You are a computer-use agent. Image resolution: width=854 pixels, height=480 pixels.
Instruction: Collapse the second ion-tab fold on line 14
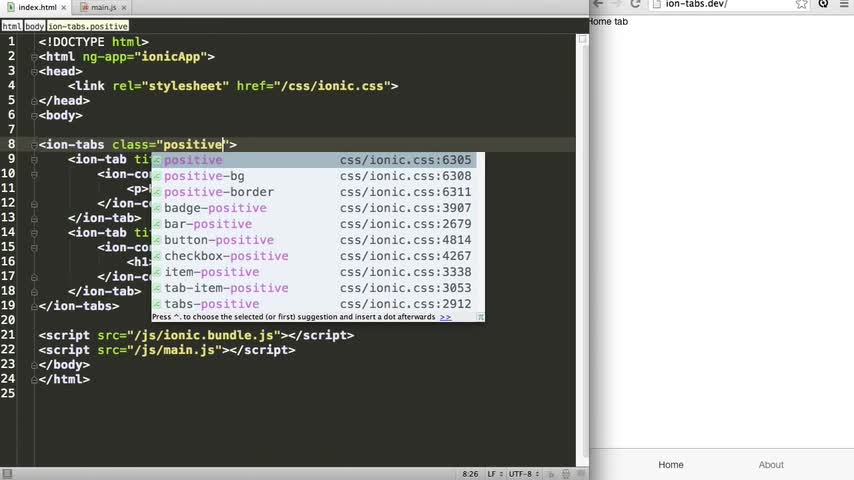(x=34, y=233)
